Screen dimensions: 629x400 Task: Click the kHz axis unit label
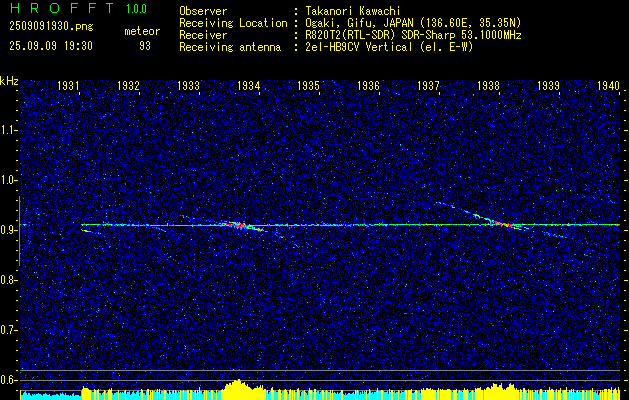9,81
